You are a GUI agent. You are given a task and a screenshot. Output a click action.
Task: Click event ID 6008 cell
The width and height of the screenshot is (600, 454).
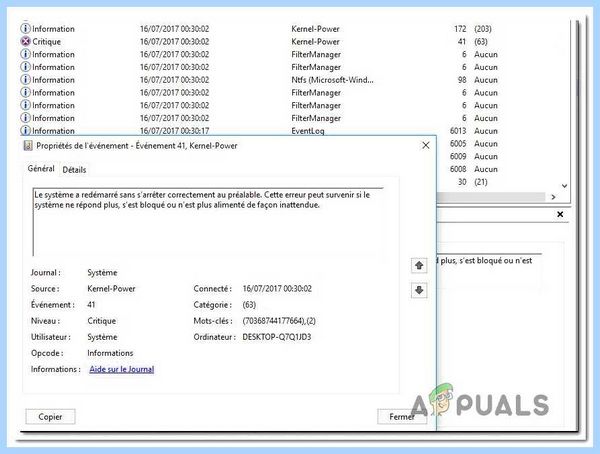(x=458, y=169)
